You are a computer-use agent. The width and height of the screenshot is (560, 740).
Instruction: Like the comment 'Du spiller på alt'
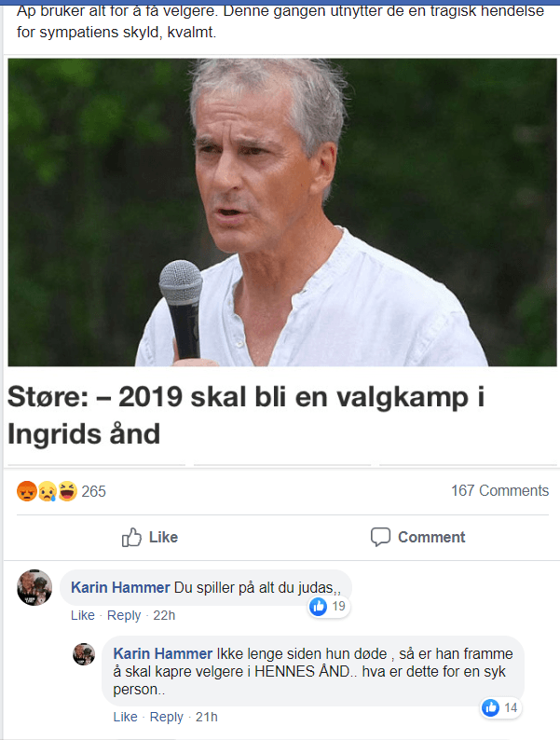(83, 615)
